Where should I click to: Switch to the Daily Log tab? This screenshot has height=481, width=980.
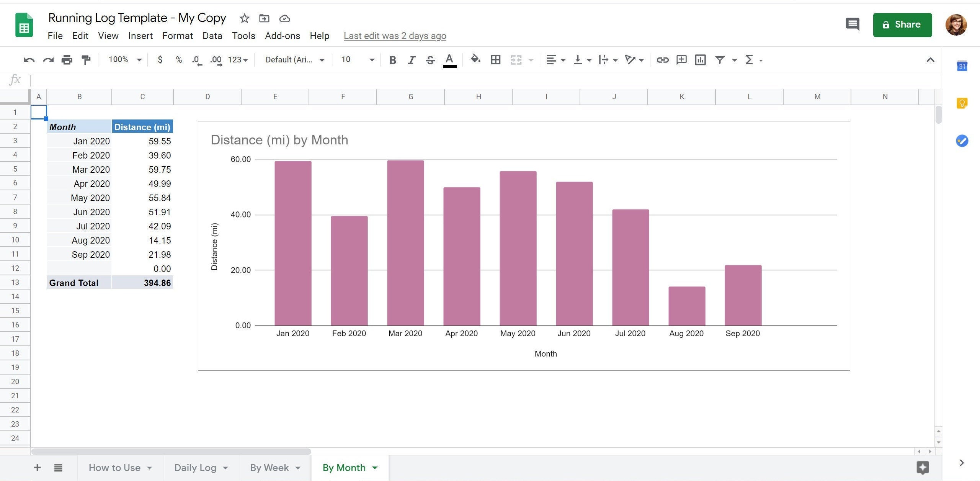point(195,468)
